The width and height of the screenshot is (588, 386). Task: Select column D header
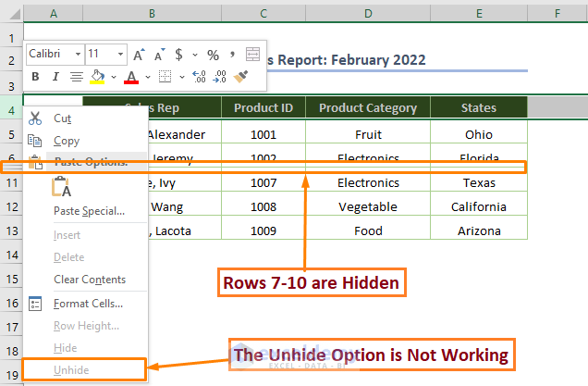point(368,14)
